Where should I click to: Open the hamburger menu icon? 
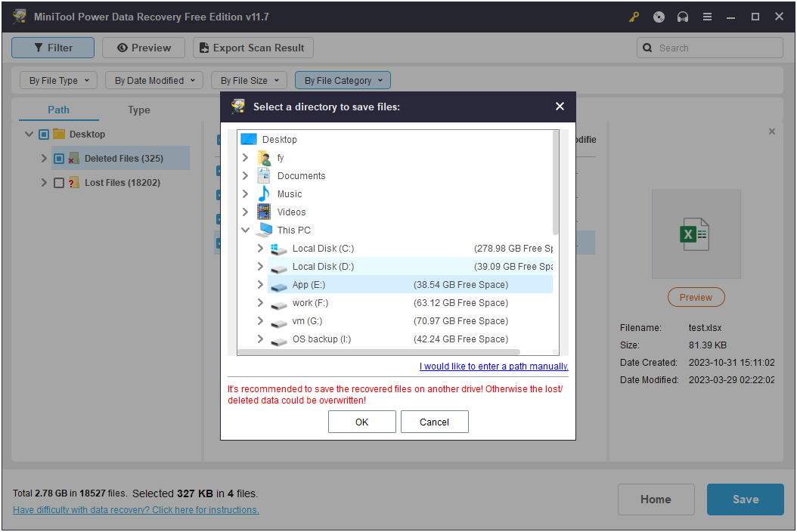707,17
